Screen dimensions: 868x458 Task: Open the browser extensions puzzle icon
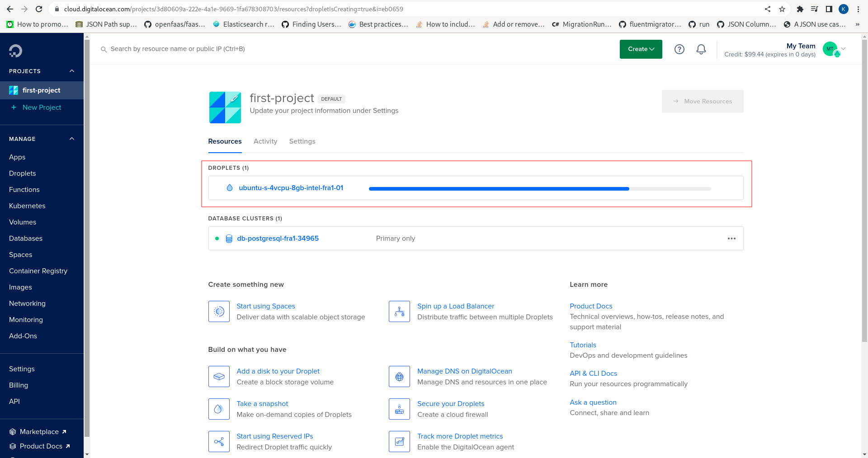[800, 9]
